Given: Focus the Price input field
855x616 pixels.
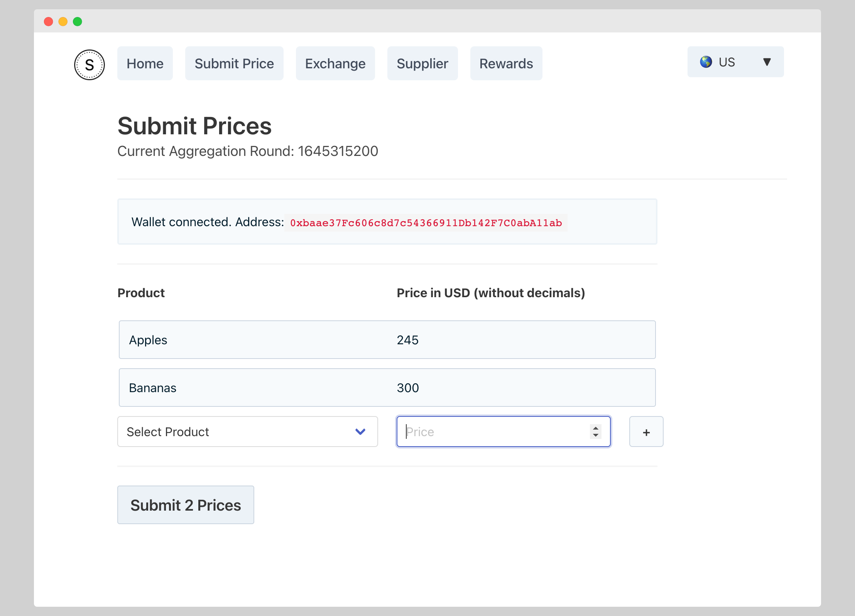Looking at the screenshot, I should click(x=494, y=432).
